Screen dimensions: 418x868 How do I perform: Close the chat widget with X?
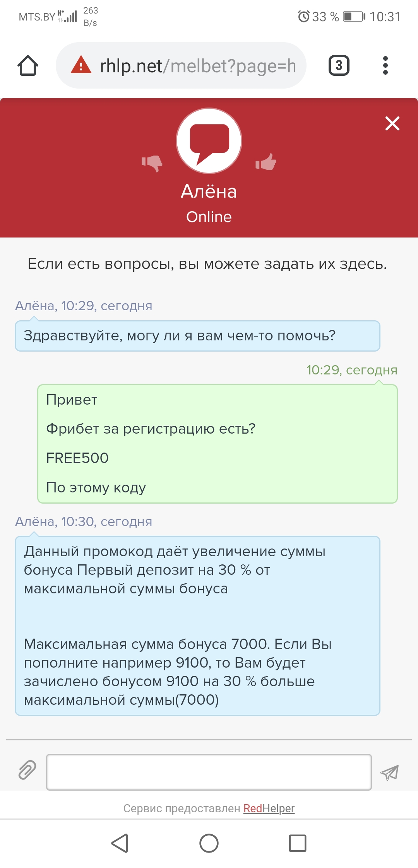tap(392, 123)
